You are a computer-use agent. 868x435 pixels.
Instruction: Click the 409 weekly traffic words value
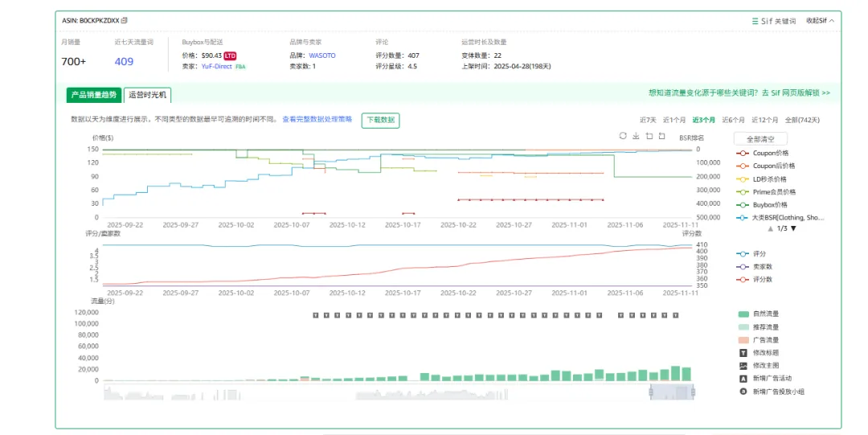124,61
